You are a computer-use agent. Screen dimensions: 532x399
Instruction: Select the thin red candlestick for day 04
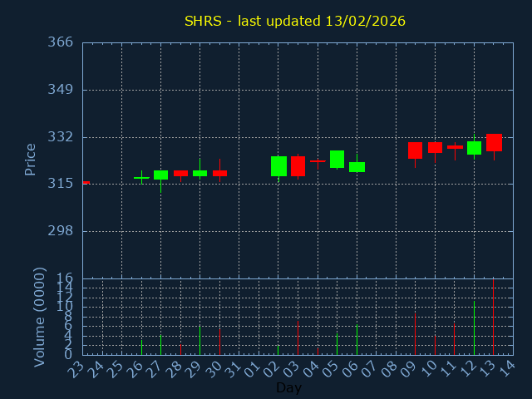click(318, 161)
